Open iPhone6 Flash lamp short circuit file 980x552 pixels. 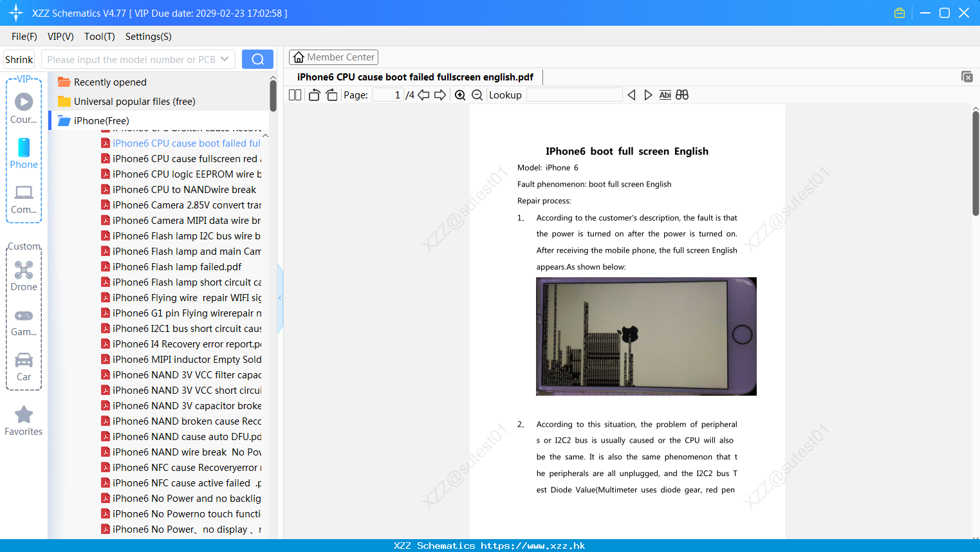(181, 282)
